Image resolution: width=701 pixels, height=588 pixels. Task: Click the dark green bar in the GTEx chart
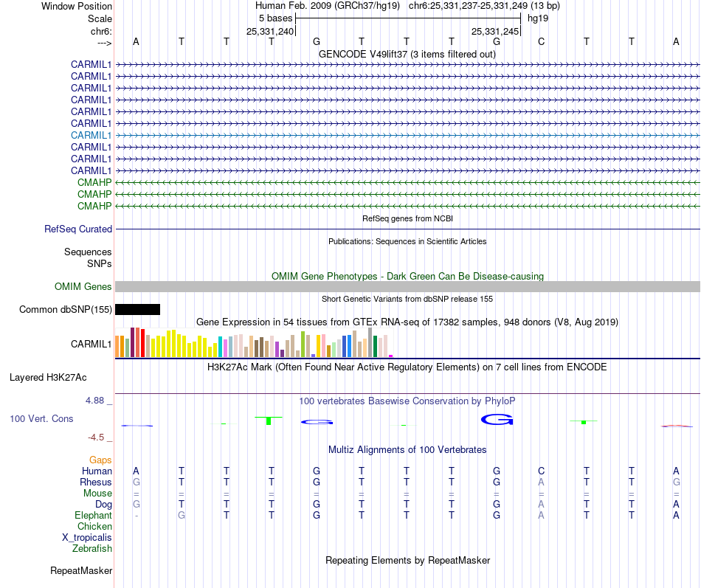375,346
